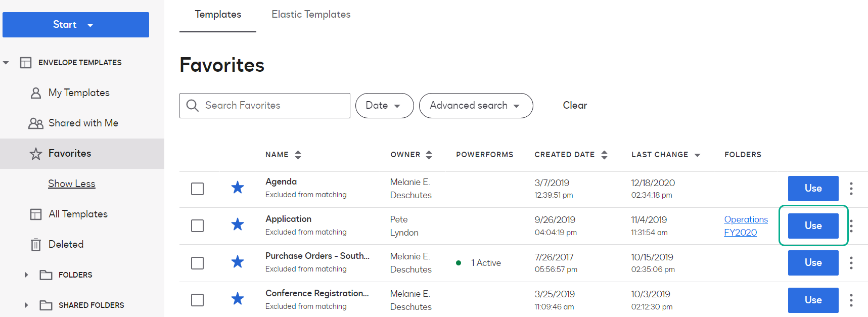The width and height of the screenshot is (868, 317).
Task: Open the Date filter dropdown
Action: pos(384,106)
